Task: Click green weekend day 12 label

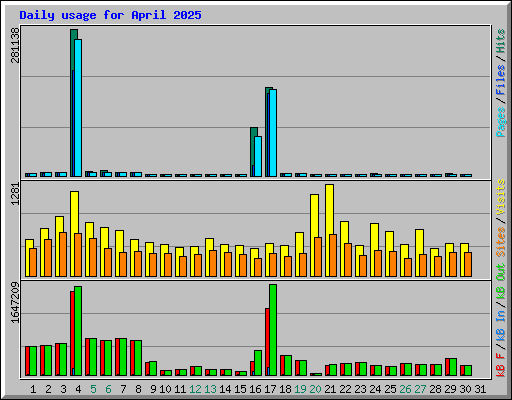Action: coord(195,389)
